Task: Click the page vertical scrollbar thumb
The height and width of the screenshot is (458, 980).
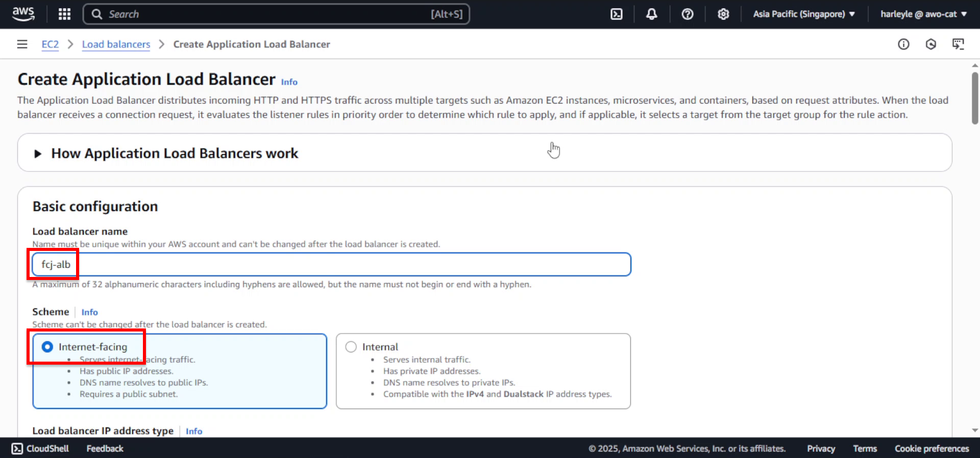Action: pyautogui.click(x=975, y=98)
